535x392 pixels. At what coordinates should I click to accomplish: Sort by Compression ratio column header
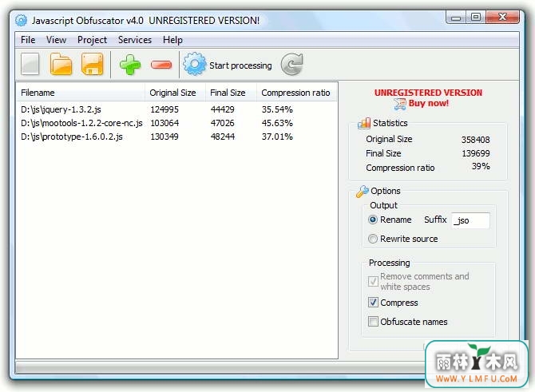[296, 93]
